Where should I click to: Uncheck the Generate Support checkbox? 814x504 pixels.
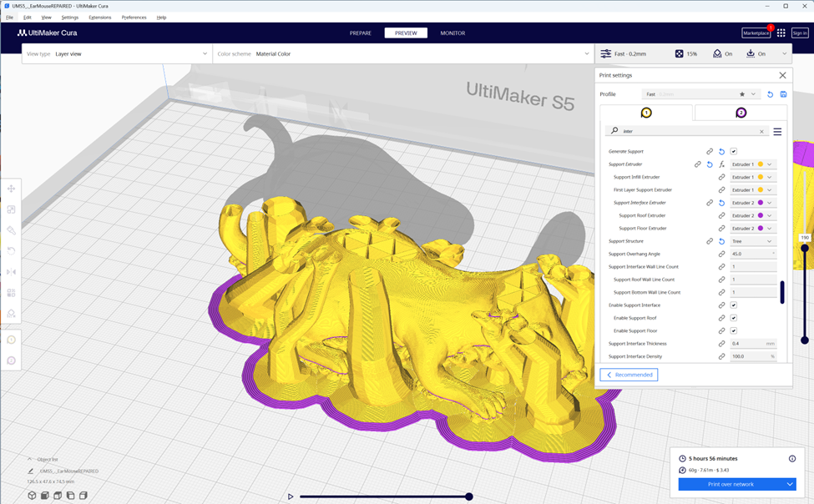point(734,152)
